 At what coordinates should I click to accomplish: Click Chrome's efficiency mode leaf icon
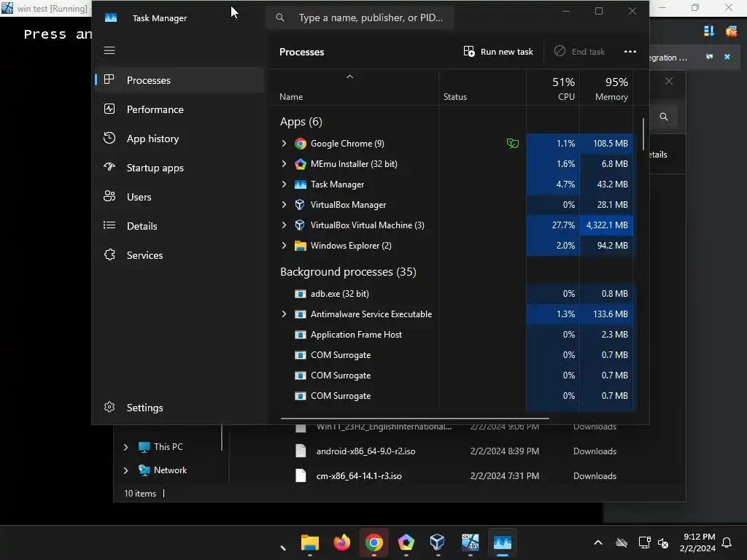(x=513, y=144)
